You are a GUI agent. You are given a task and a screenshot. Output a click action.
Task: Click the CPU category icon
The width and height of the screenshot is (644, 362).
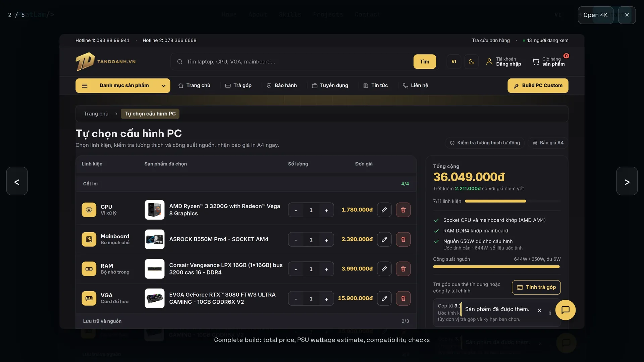89,210
